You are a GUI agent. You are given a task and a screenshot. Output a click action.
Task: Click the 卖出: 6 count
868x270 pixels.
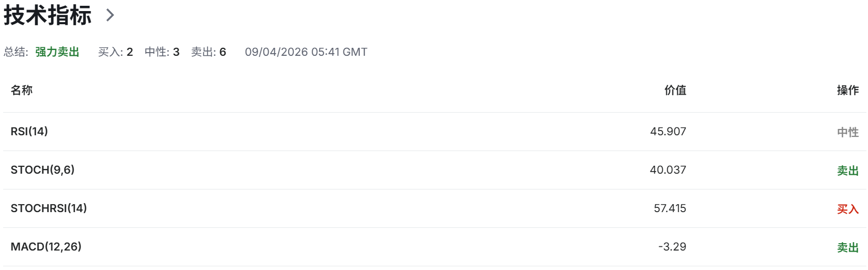(209, 52)
